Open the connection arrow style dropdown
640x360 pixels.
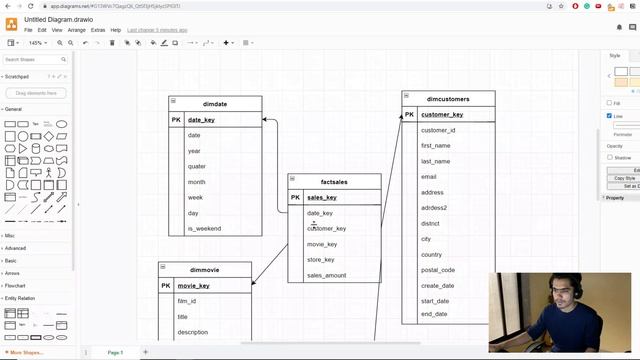(192, 43)
